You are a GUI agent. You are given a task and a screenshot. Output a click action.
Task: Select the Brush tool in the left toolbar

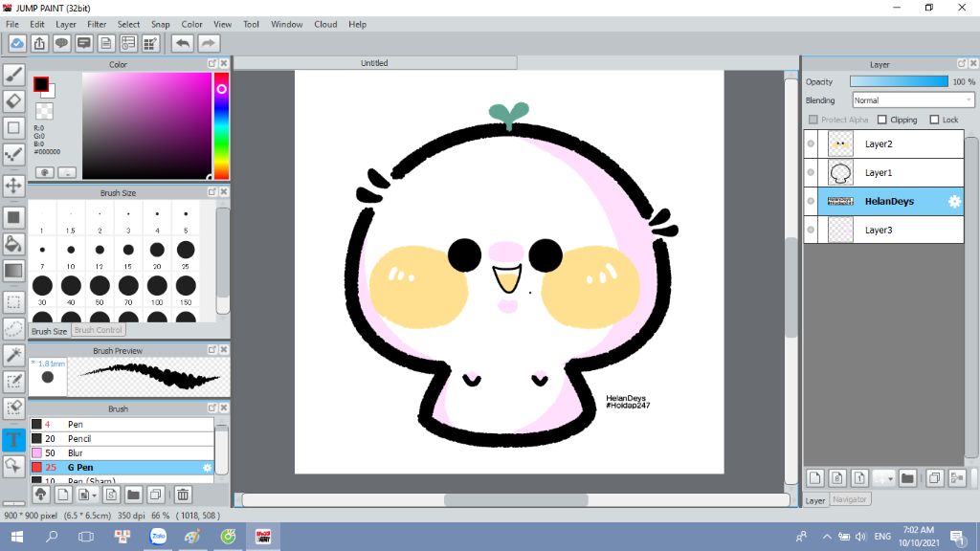click(x=13, y=75)
